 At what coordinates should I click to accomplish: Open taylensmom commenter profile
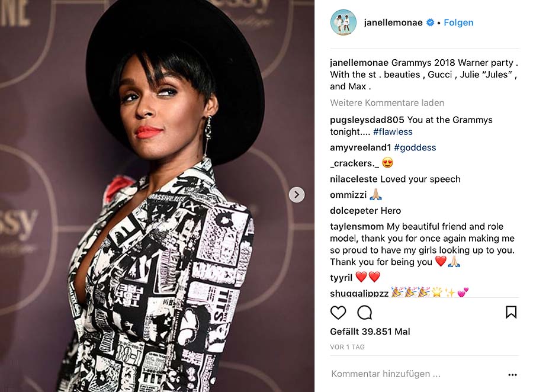click(x=357, y=226)
